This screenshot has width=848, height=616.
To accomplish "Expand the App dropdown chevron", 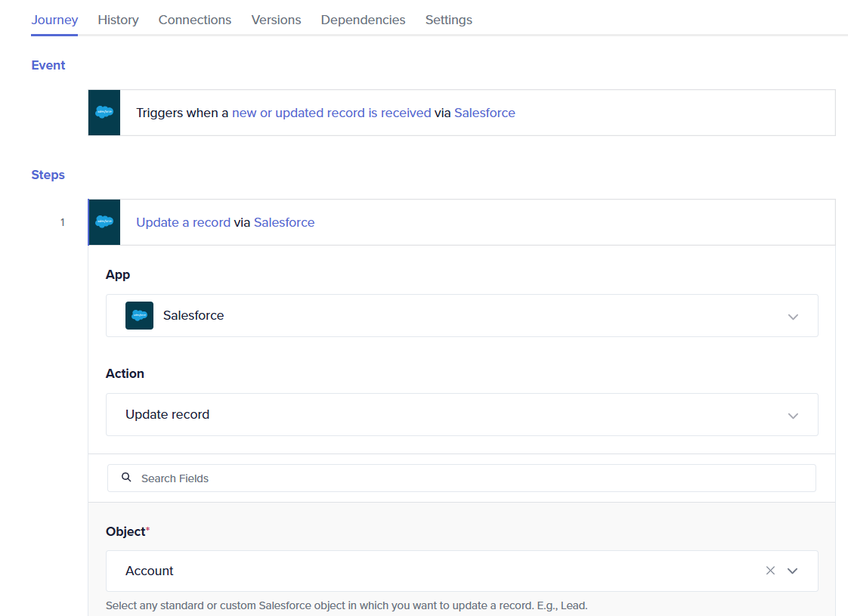I will [x=793, y=317].
